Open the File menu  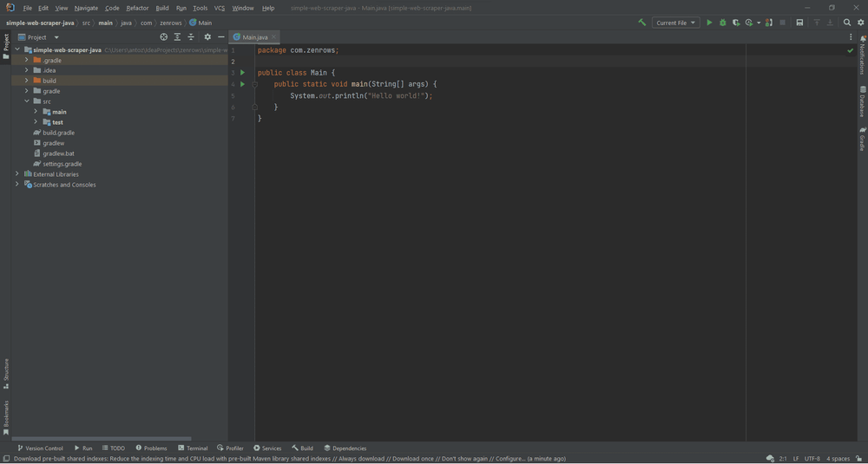[27, 9]
